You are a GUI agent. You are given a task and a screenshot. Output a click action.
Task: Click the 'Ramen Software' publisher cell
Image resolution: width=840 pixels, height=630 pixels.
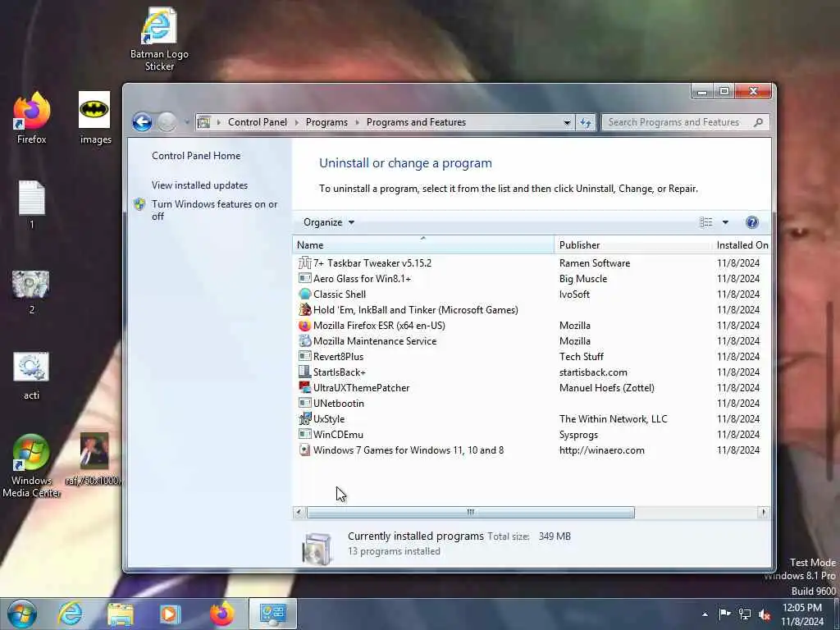click(595, 263)
